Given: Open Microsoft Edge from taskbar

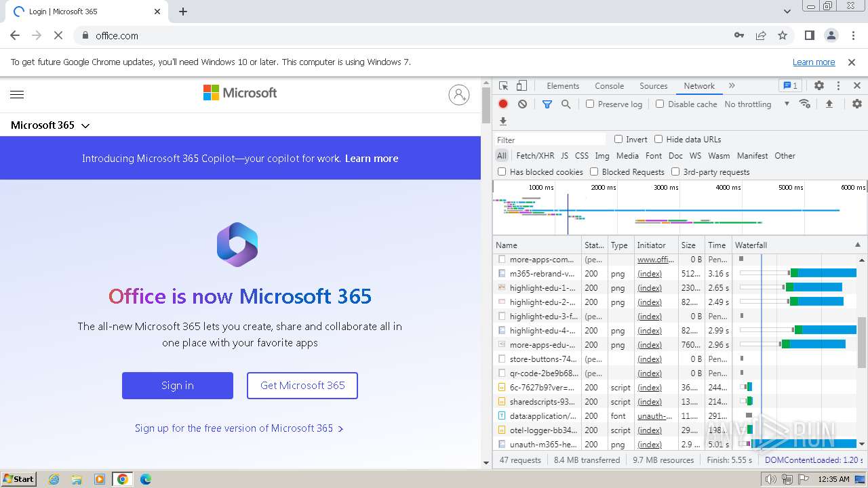Looking at the screenshot, I should tap(145, 479).
